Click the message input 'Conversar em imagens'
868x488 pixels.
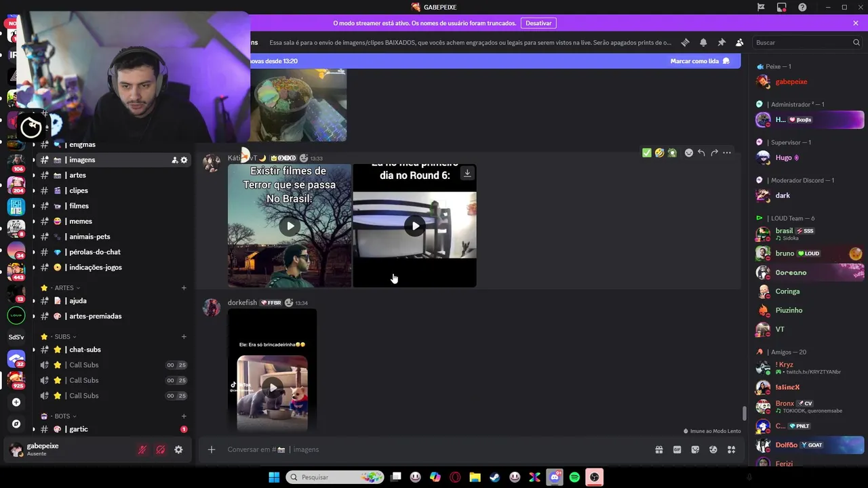[434, 449]
